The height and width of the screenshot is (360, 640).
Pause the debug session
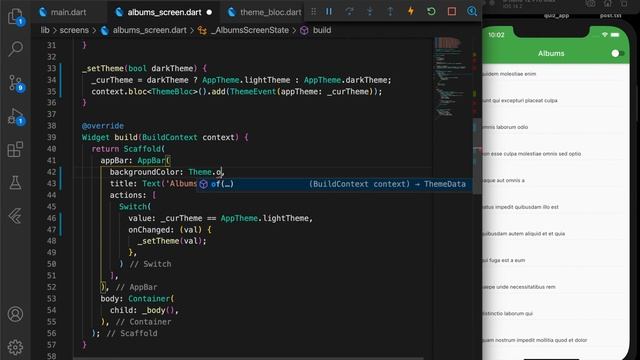(329, 11)
